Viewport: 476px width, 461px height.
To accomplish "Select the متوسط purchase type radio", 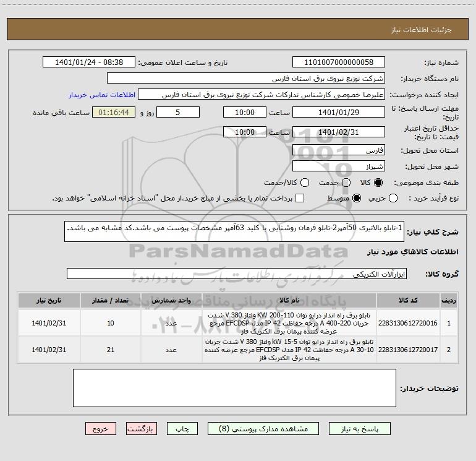I will click(357, 198).
